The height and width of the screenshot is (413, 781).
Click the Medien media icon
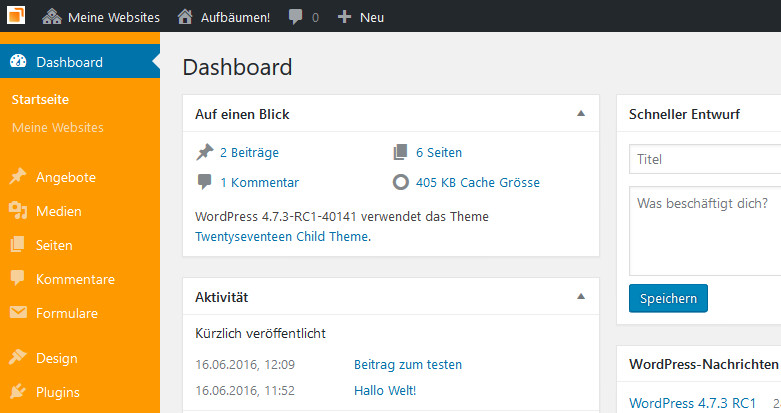pyautogui.click(x=18, y=211)
